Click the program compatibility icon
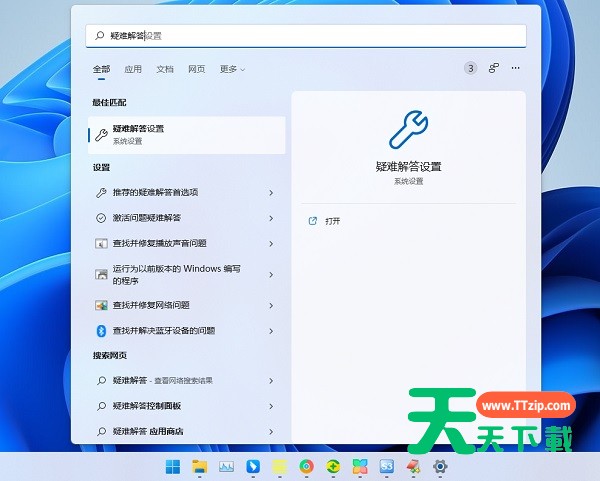This screenshot has height=481, width=600. [101, 274]
